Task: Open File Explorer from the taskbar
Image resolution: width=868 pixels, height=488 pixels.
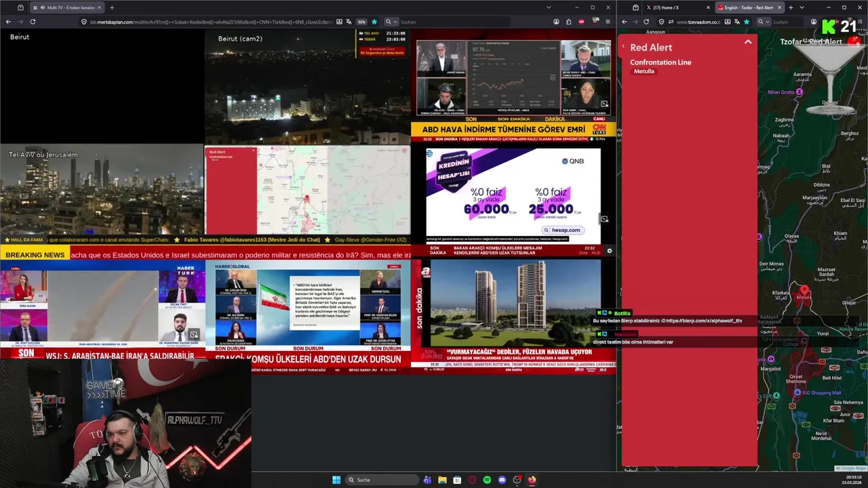Action: click(442, 480)
